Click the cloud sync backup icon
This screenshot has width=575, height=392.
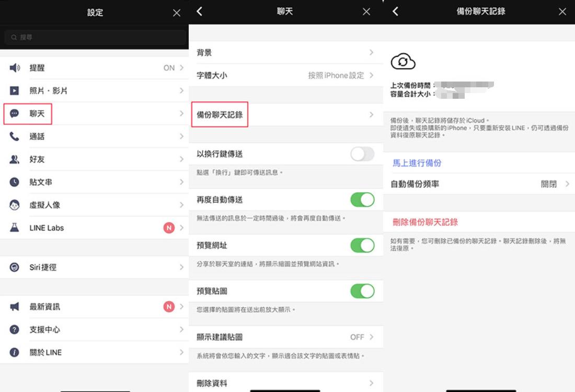coord(403,62)
